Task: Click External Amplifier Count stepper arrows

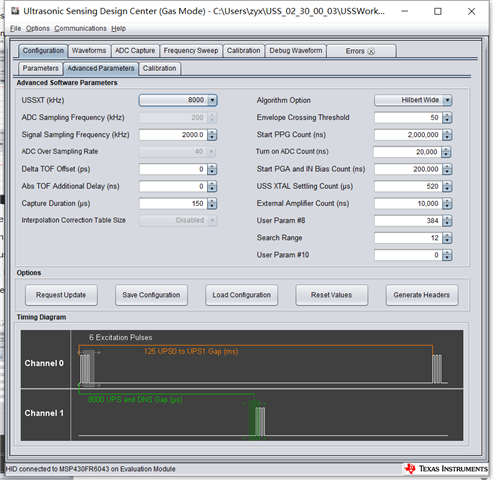Action: 447,203
